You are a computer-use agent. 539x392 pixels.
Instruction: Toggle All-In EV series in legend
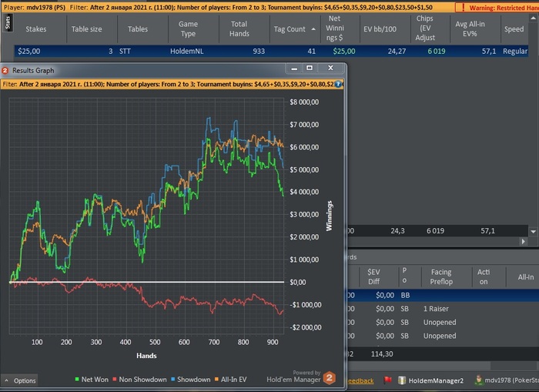click(x=231, y=380)
